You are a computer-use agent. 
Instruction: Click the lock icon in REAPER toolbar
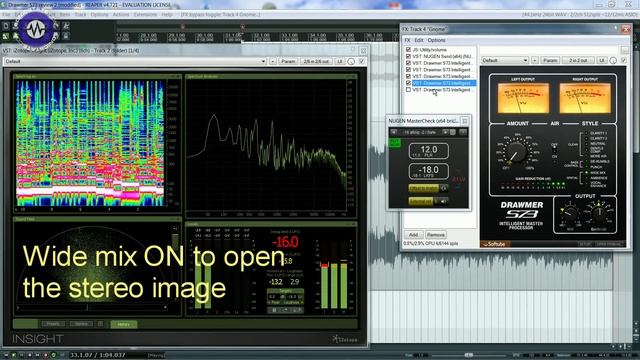pyautogui.click(x=66, y=36)
